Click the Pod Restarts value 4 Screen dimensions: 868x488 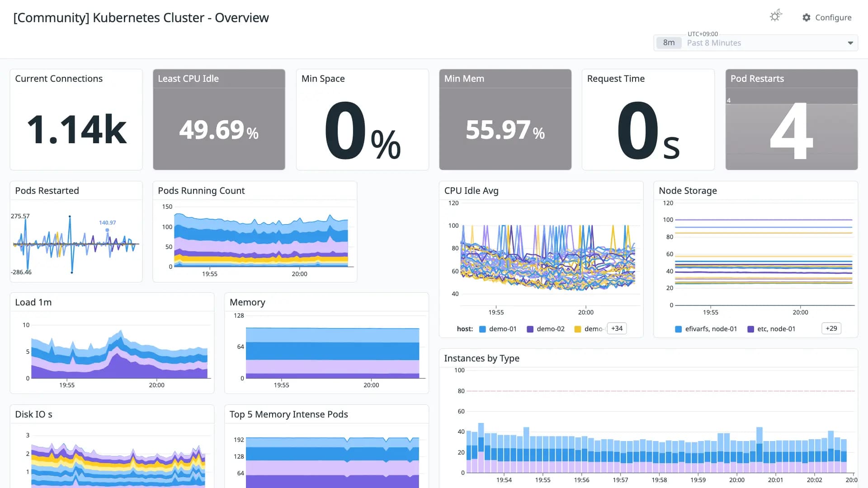point(791,131)
